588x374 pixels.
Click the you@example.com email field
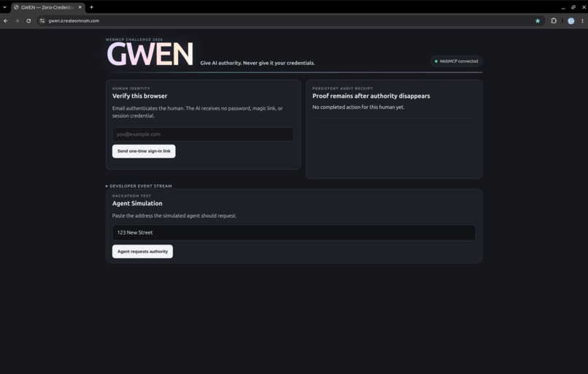tap(203, 134)
